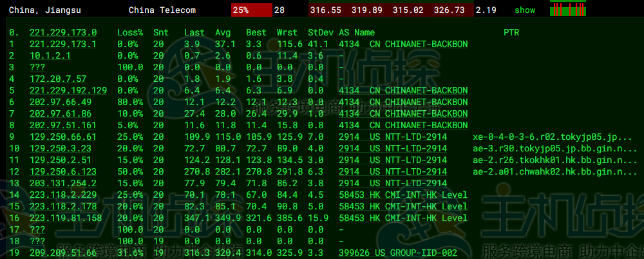
Task: Open the 58453 CMI-INT-HK link in hop 16
Action: click(403, 218)
